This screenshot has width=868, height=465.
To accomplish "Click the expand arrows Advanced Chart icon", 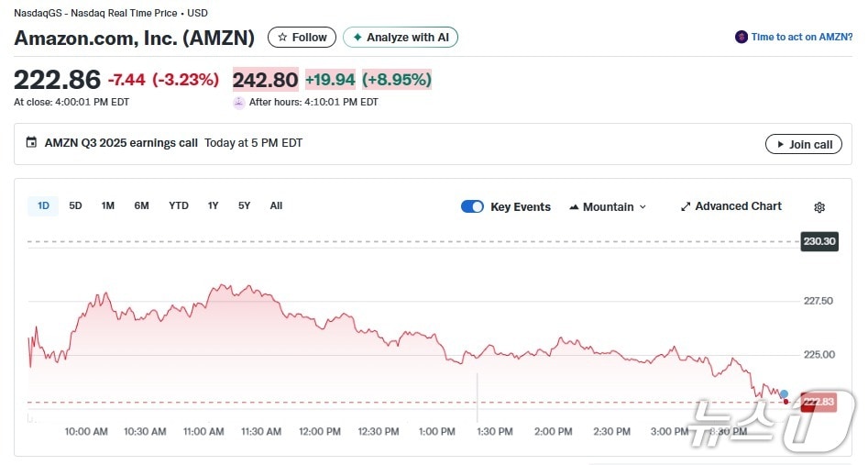I will 685,207.
